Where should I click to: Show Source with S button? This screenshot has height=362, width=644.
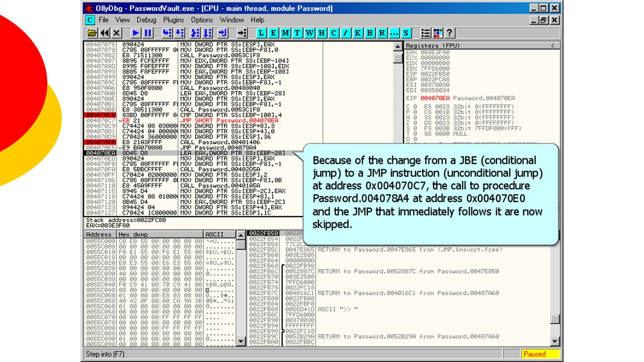click(x=407, y=33)
